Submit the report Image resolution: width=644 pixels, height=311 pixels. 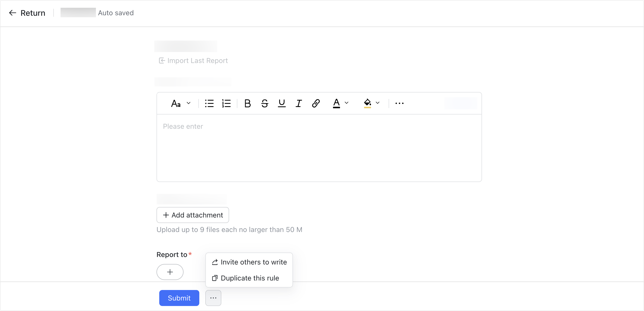pos(179,298)
